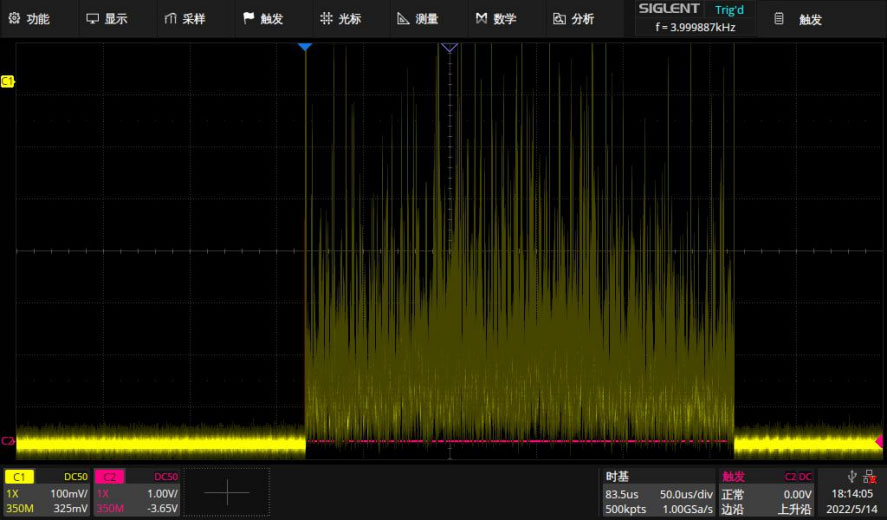887x520 pixels.
Task: Click the plus box to add channel
Action: (x=227, y=492)
